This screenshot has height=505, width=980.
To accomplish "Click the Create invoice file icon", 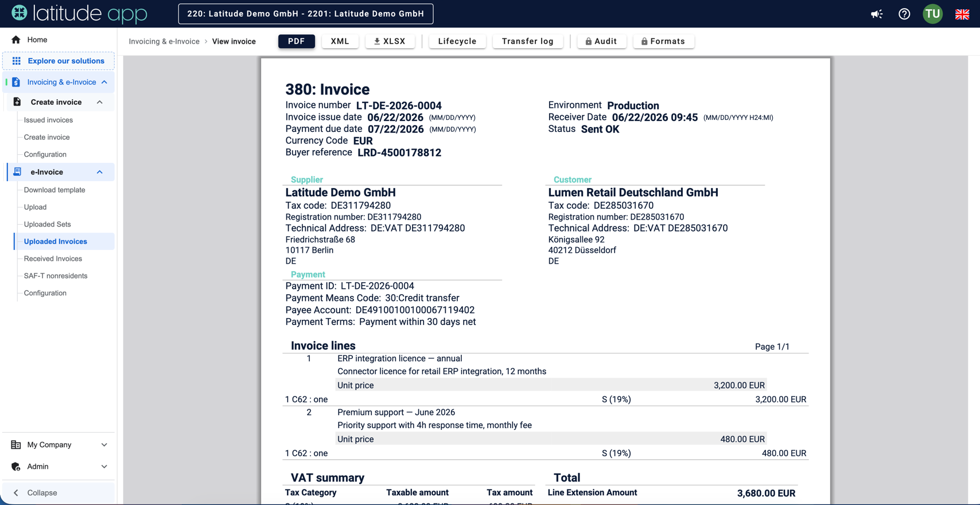I will (17, 102).
